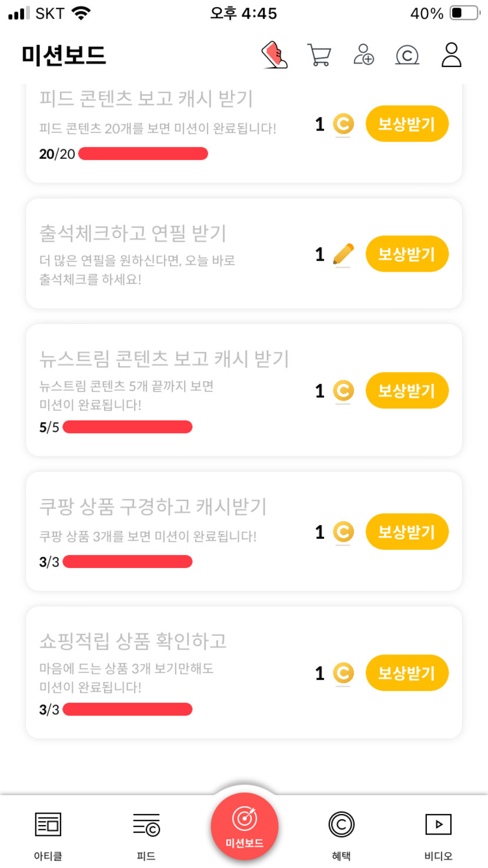This screenshot has width=488, height=868.
Task: Tap the pencil reward icon
Action: (x=343, y=254)
